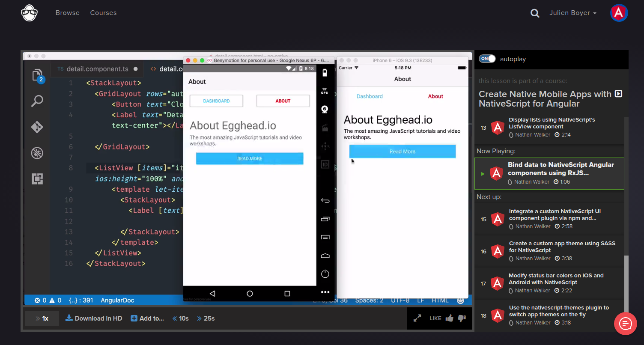Click LIKE label in video controls
The image size is (644, 345).
click(x=435, y=318)
